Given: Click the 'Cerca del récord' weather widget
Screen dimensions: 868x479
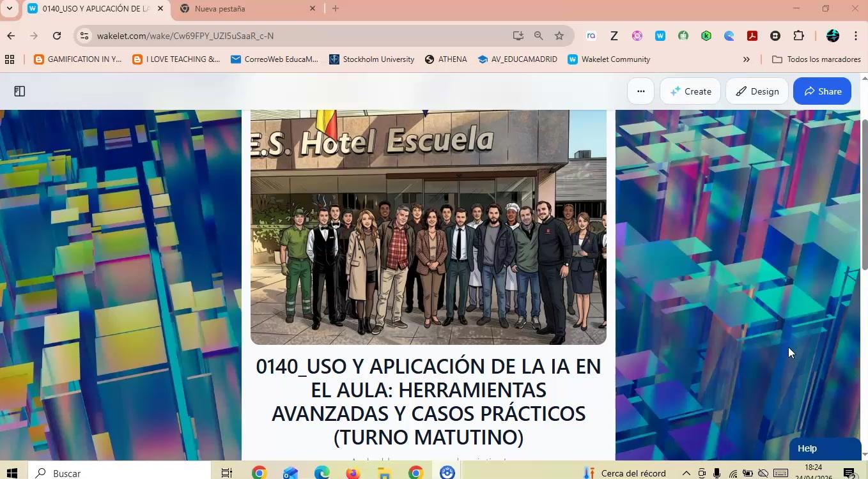Looking at the screenshot, I should coord(625,473).
